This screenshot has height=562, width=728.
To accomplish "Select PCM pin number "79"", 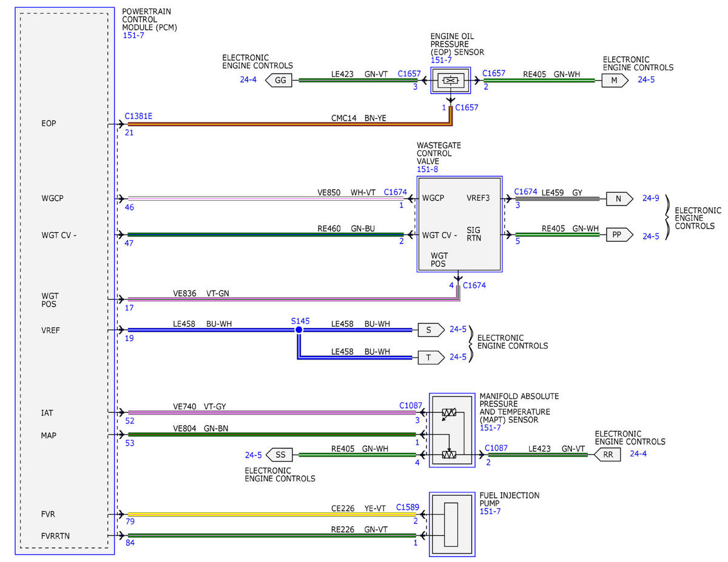I will click(130, 521).
